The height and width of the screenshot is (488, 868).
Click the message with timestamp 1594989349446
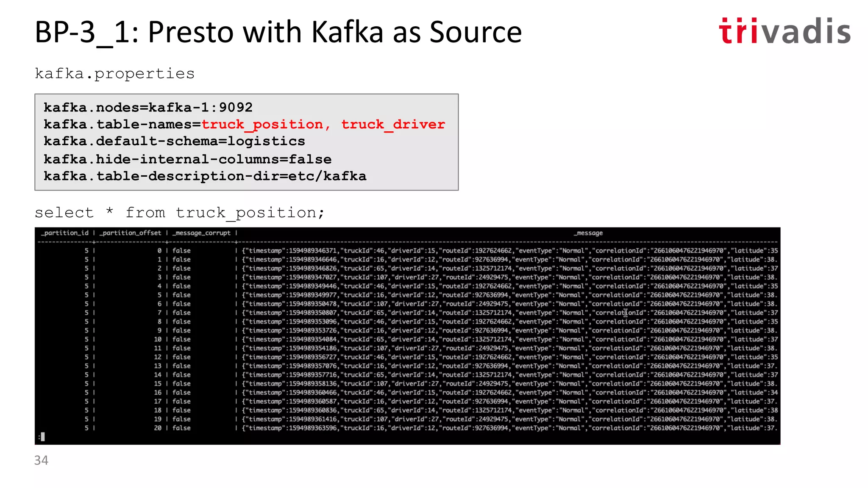(510, 286)
